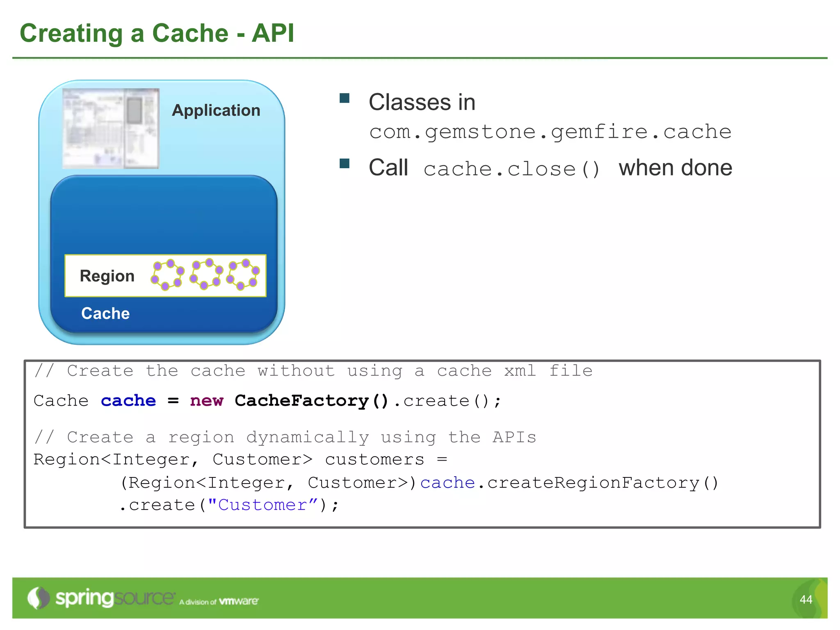Click the bold blue "cache" variable
This screenshot has height=630, width=840.
pos(128,401)
